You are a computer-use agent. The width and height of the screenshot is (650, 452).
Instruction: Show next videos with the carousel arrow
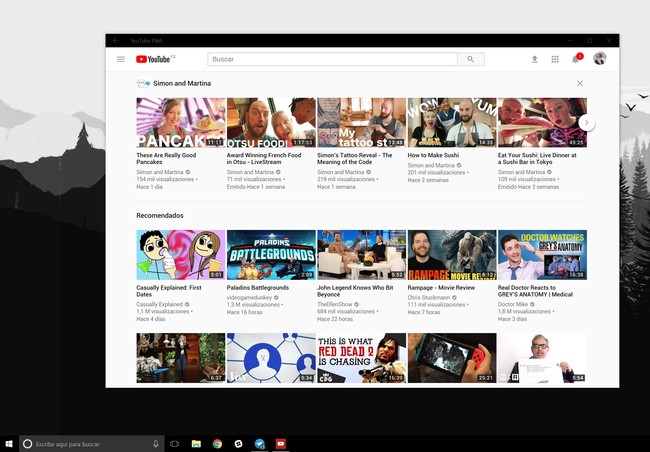tap(587, 122)
